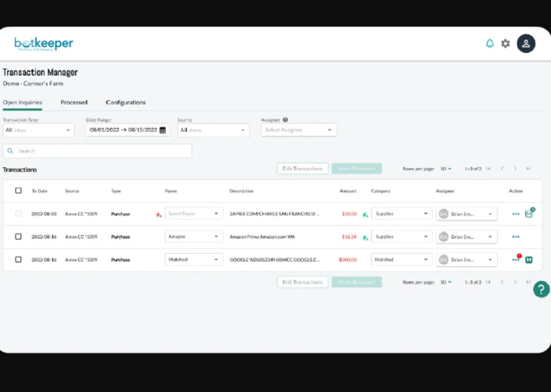Toggle the select-all transactions checkbox
The width and height of the screenshot is (551, 392).
pos(18,190)
